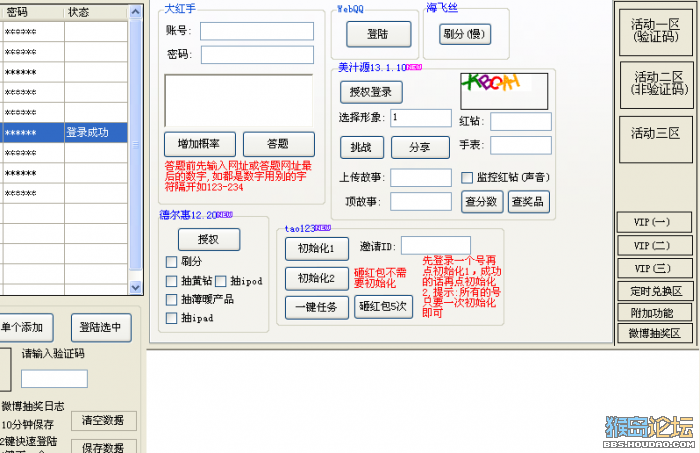The image size is (700, 453).
Task: Click the 微博抽奖日志 label
Action: coord(33,406)
